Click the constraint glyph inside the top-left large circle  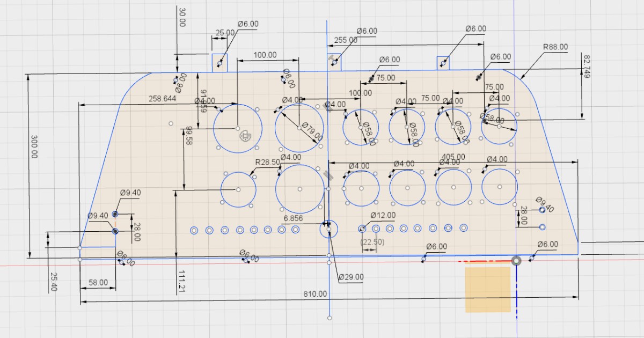(x=245, y=136)
